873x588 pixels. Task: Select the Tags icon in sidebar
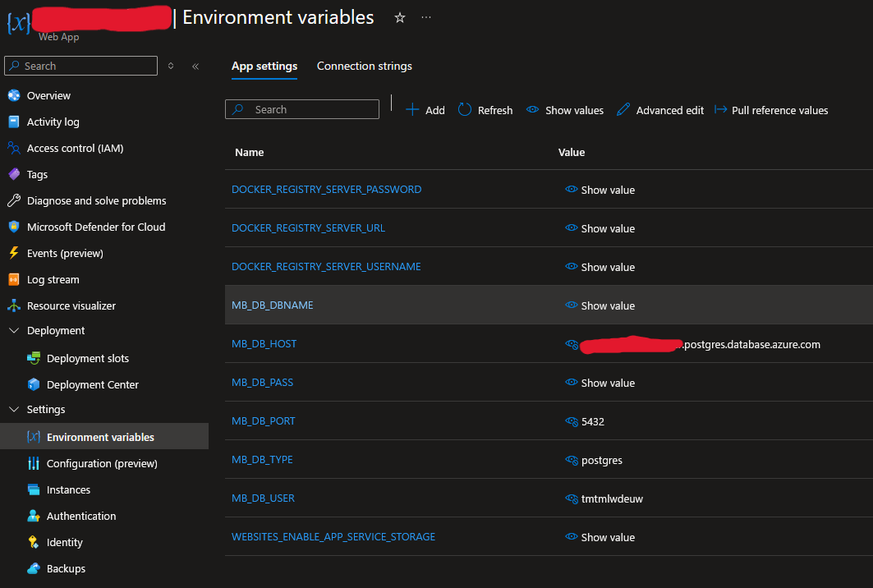(13, 175)
